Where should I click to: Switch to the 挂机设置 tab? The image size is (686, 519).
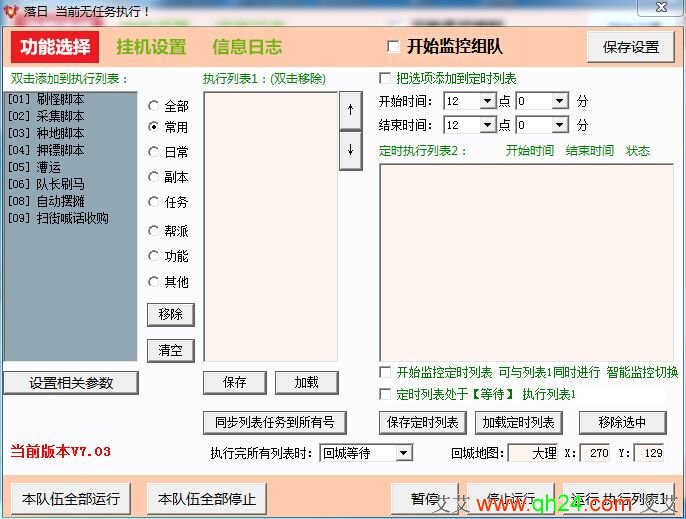[x=151, y=47]
